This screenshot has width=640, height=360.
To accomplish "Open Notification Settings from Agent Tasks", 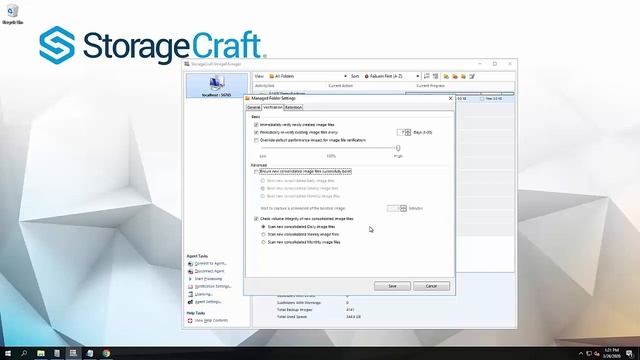I will click(213, 287).
